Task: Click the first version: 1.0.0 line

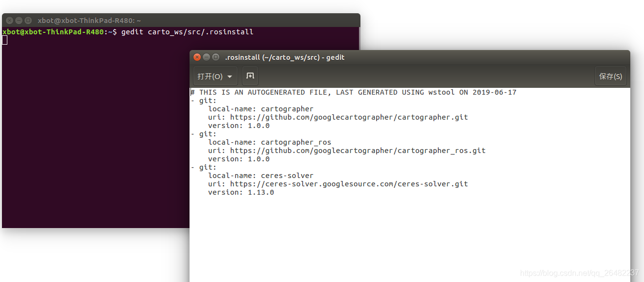Action: tap(239, 126)
